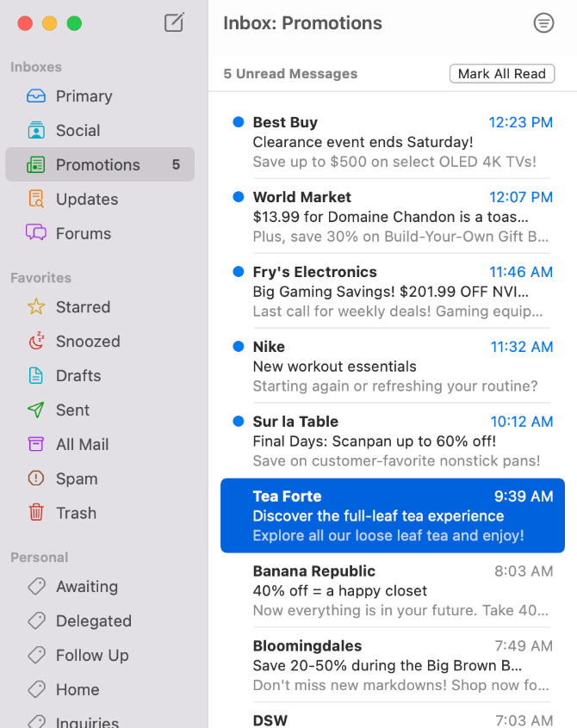Click the Inbox: Promotions title

(x=302, y=22)
